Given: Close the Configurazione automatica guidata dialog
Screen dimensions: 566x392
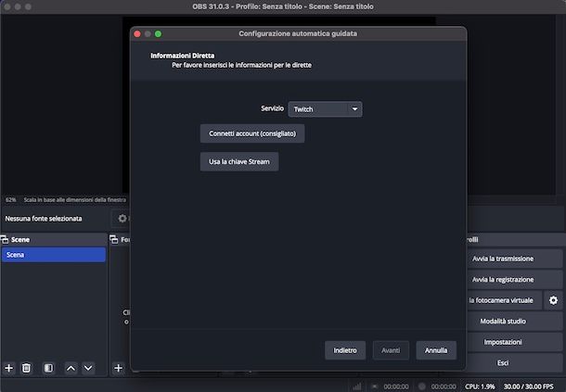Looking at the screenshot, I should (137, 34).
